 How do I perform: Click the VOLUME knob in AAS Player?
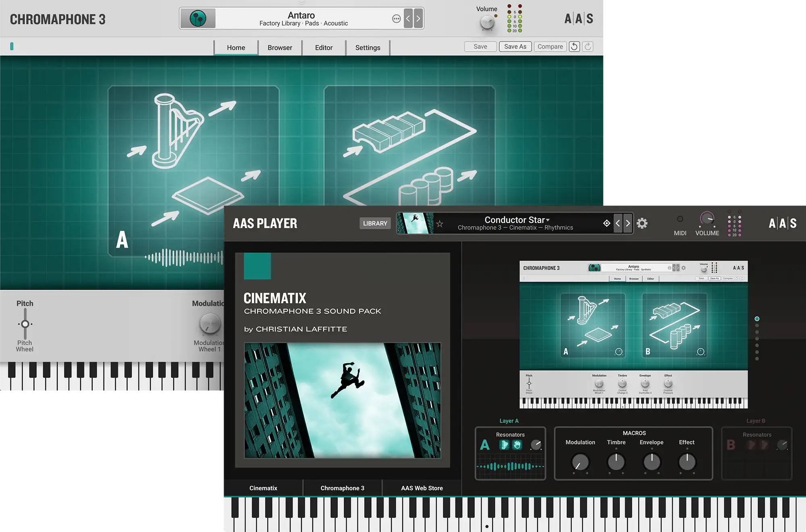[707, 219]
